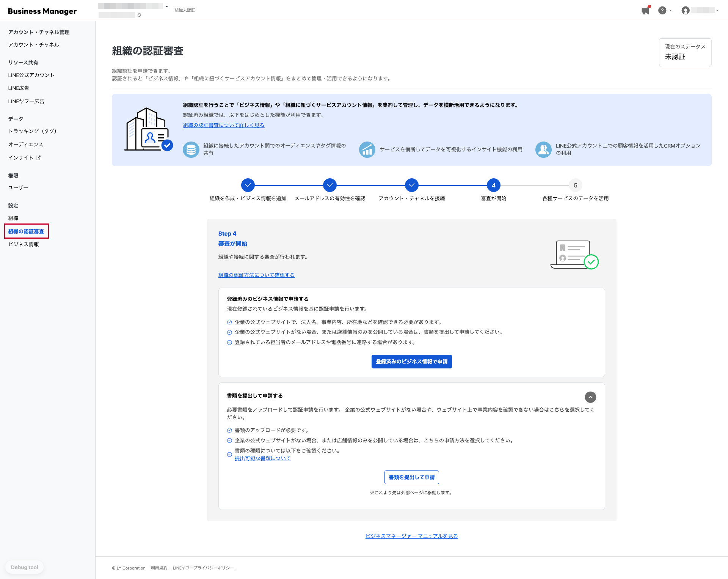Screen dimensions: 728x579
Task: Click the 組織の認証審査 page heading
Action: [x=148, y=51]
